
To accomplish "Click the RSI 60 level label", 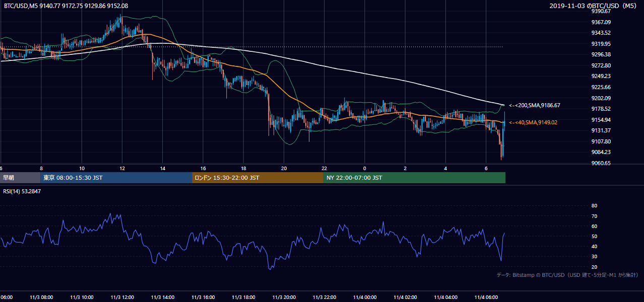I will click(595, 226).
